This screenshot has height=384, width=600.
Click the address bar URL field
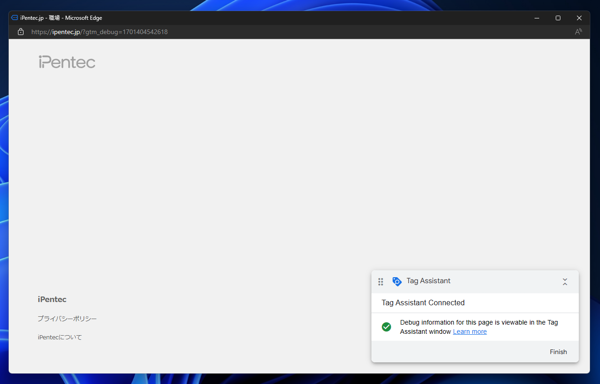[x=99, y=32]
